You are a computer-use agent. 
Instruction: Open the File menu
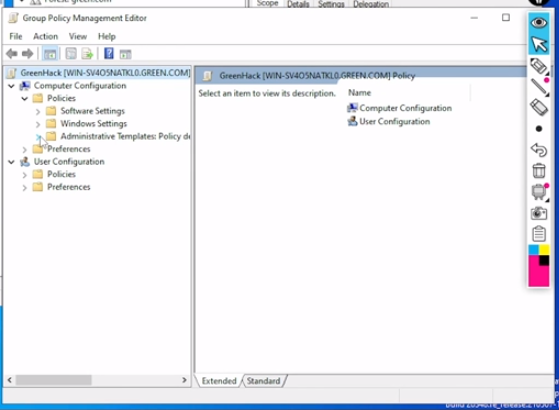pyautogui.click(x=16, y=36)
